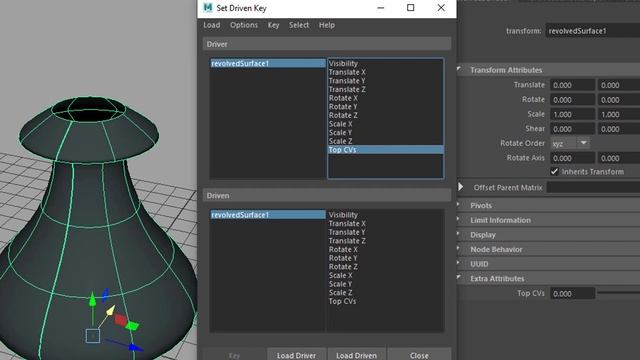Select Translate Z in Driver attributes
This screenshot has height=360, width=640.
[347, 89]
